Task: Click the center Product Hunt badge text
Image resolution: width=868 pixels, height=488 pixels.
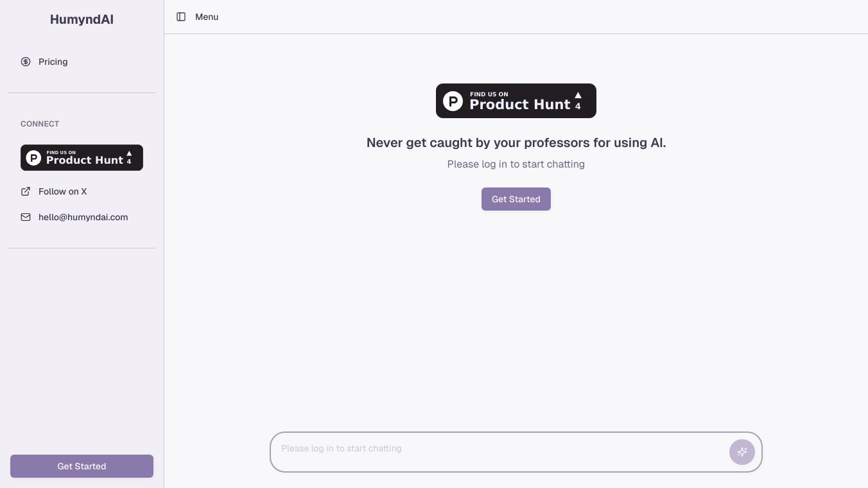Action: coord(519,105)
